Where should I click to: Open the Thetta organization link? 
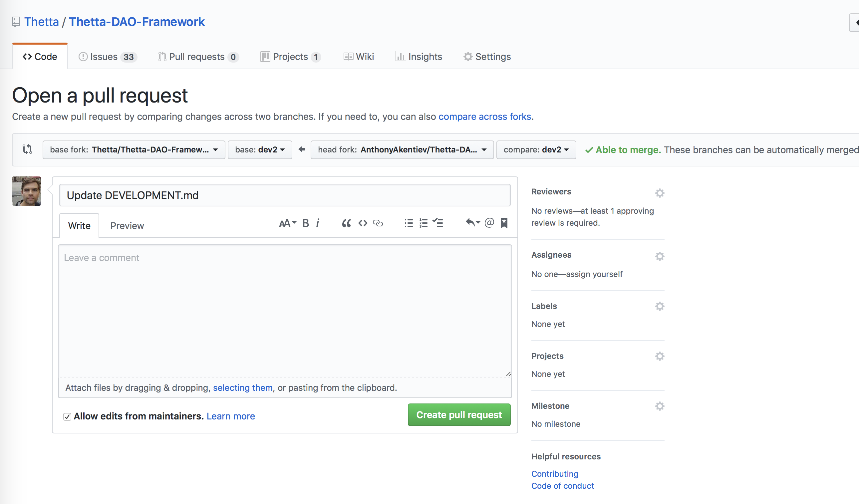[x=42, y=22]
